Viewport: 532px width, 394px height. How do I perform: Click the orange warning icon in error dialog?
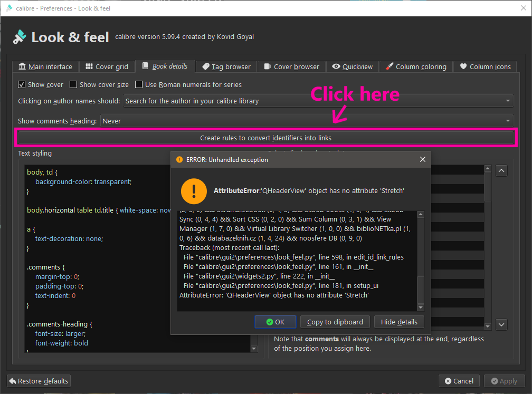[x=194, y=191]
